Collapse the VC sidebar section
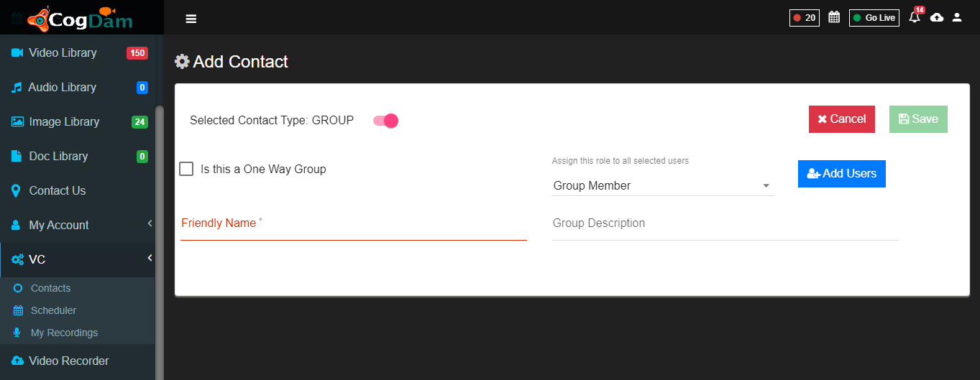 pyautogui.click(x=78, y=259)
